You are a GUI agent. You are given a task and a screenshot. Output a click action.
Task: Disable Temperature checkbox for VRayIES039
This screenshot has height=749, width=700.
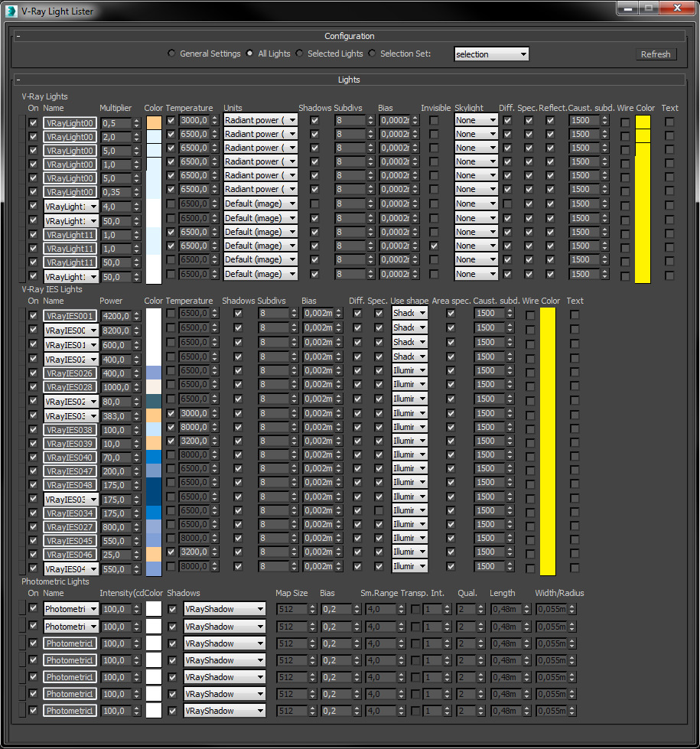point(171,441)
